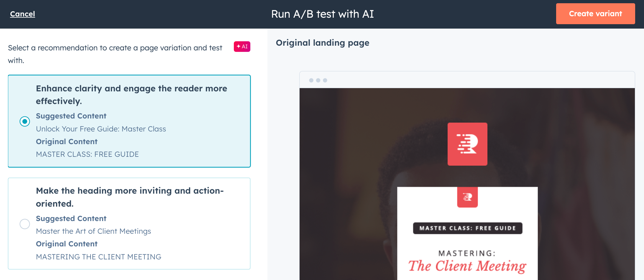
Task: Click the small red logo on guide cover
Action: pos(467,197)
